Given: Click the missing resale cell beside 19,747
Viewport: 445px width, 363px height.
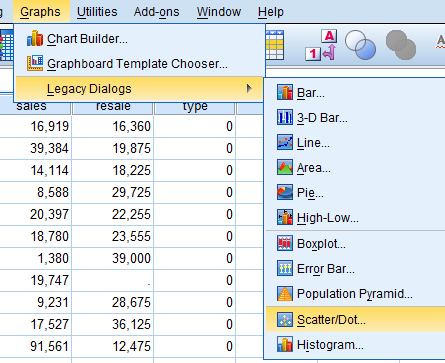Looking at the screenshot, I should pyautogui.click(x=113, y=280).
